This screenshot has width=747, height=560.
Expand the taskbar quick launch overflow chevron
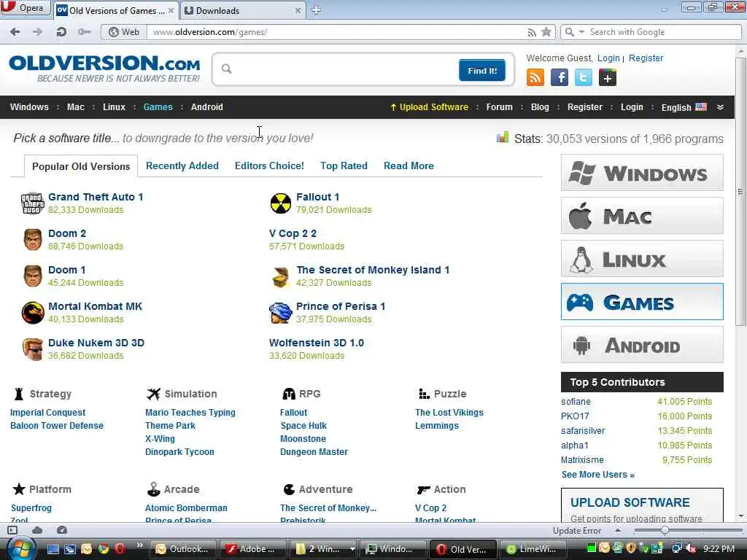(x=139, y=545)
